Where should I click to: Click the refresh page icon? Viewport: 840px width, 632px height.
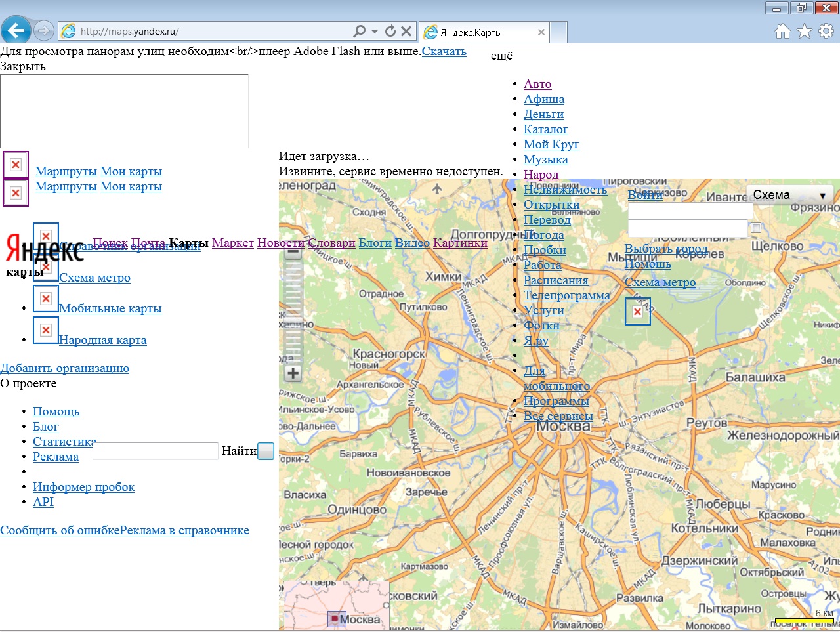(390, 31)
